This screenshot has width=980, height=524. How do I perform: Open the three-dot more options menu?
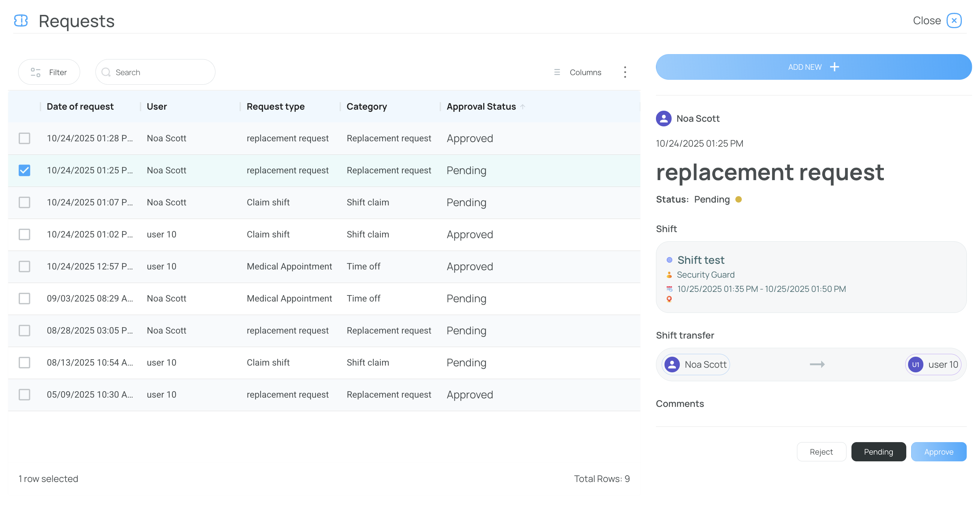pos(625,72)
